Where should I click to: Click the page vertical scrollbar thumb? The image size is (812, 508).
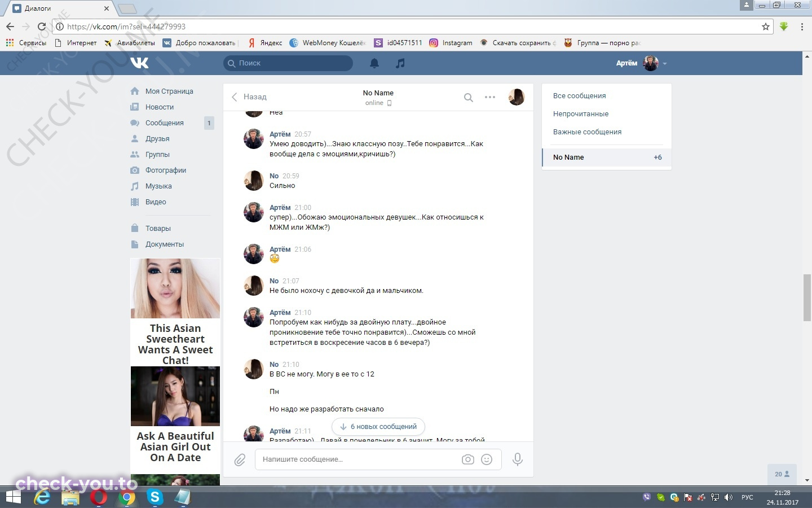[x=807, y=297]
